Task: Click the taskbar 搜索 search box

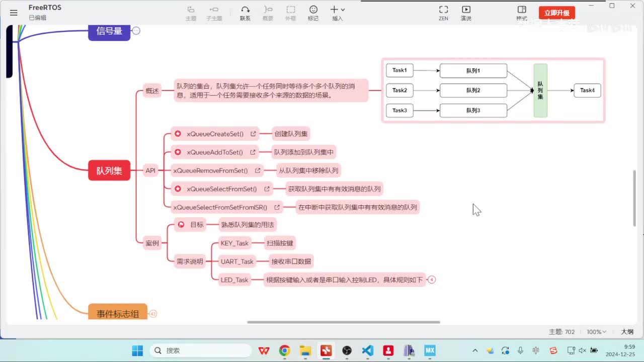Action: point(201,350)
